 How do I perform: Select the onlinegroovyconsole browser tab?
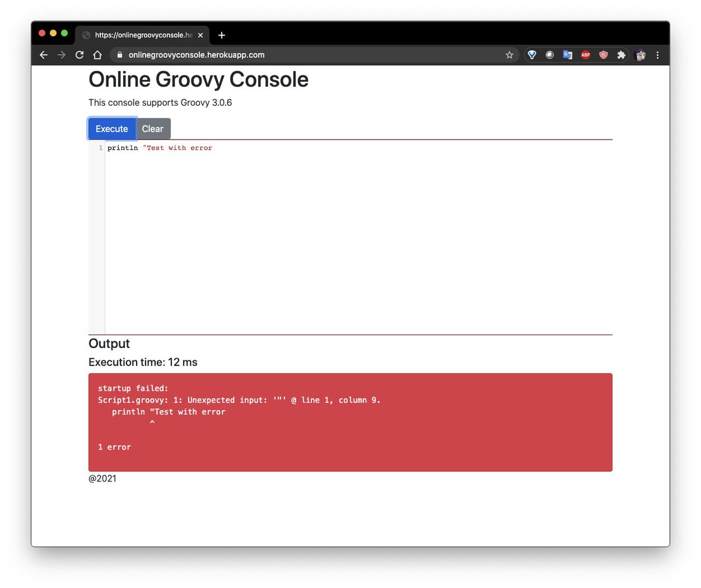(142, 35)
